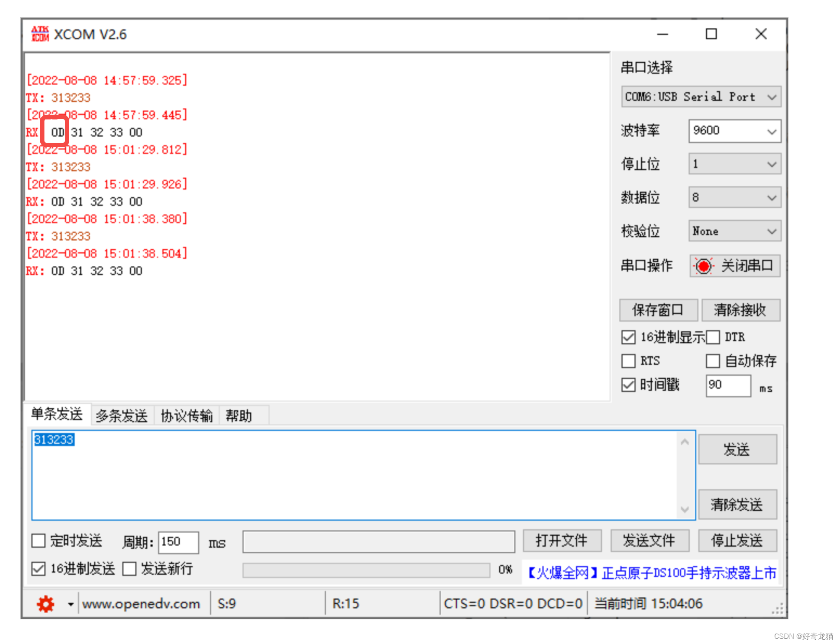Click the 发送 button

[737, 450]
